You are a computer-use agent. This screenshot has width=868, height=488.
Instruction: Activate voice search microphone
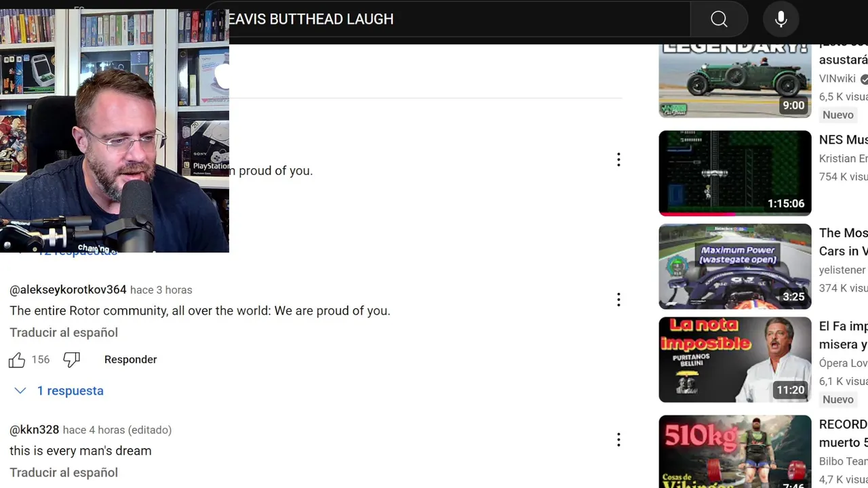point(781,19)
